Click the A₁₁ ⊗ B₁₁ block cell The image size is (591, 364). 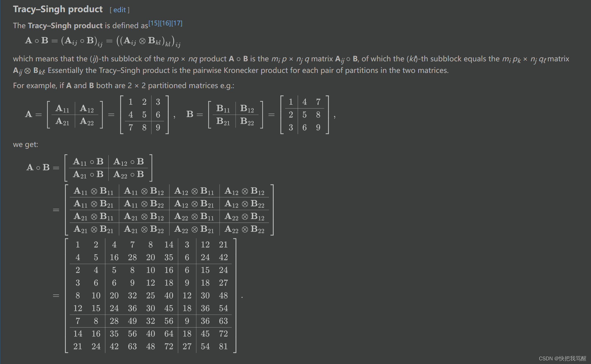[93, 191]
